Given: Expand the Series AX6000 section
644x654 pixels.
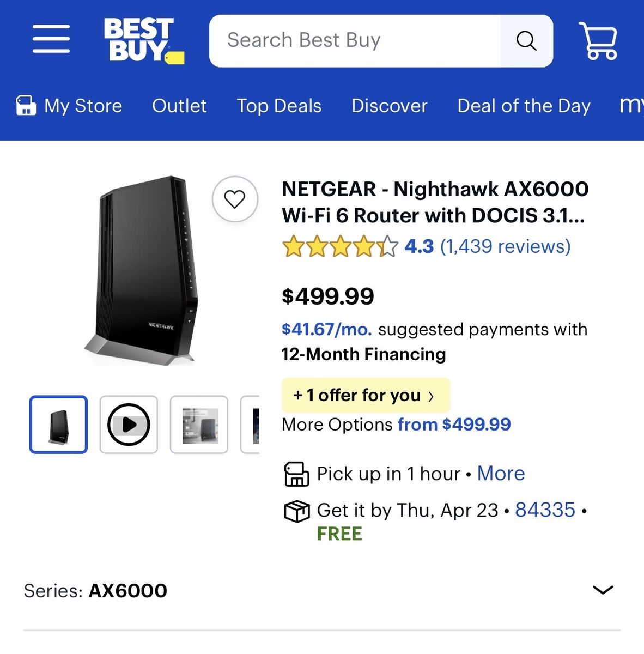Looking at the screenshot, I should coord(602,590).
